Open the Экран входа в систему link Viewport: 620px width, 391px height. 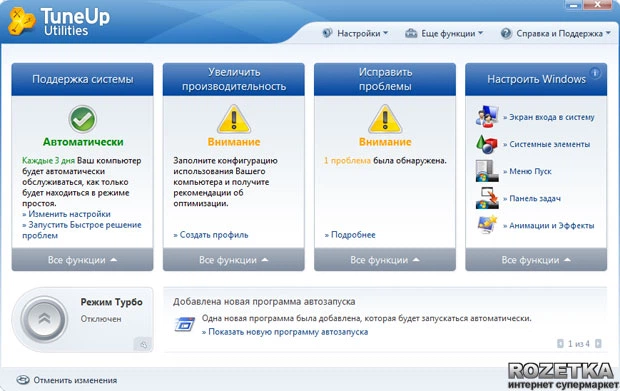549,117
